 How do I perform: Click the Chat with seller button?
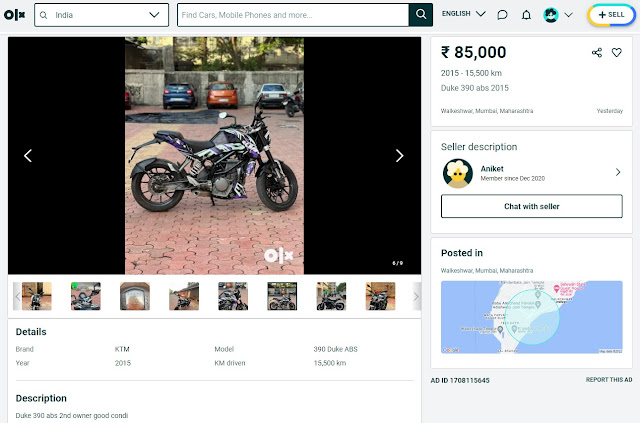tap(531, 206)
